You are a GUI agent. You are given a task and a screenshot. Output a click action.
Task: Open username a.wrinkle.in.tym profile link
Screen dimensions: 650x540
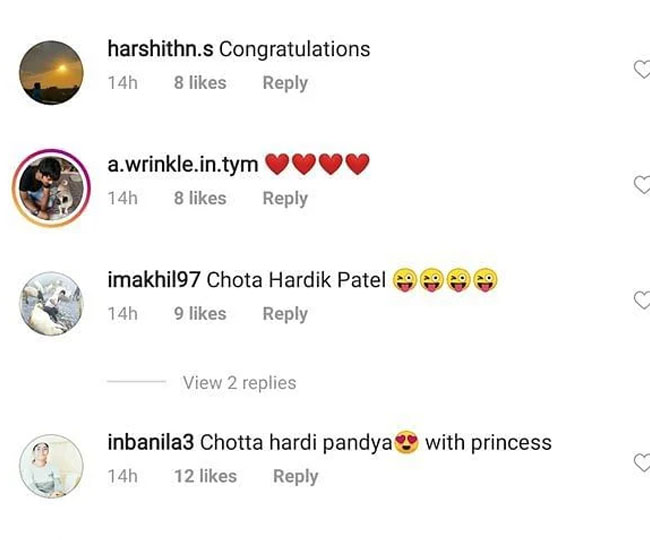coord(183,165)
